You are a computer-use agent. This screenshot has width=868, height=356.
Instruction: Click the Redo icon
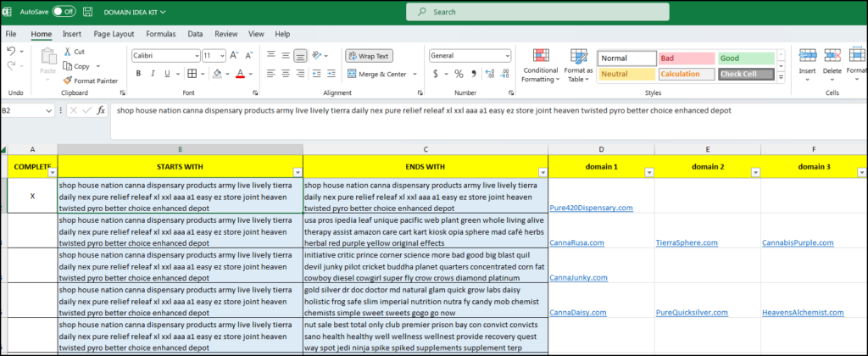point(11,65)
